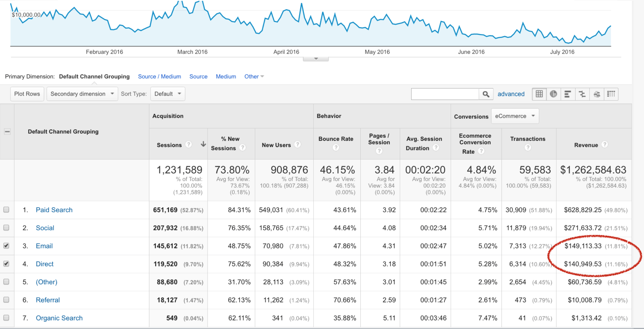Click the Sessions help question mark
Image resolution: width=644 pixels, height=329 pixels.
point(188,145)
